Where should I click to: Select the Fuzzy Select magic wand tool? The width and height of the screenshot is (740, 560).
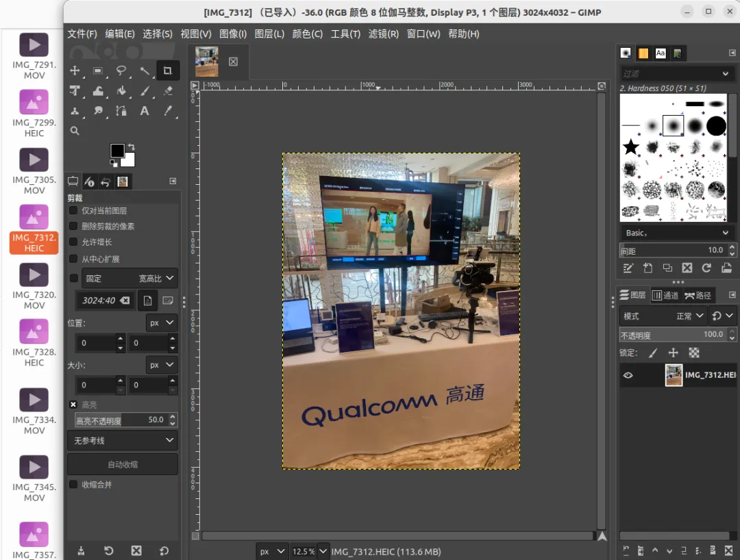145,71
